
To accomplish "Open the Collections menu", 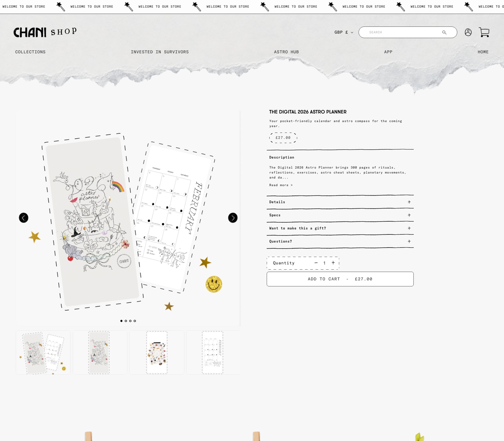I will tap(30, 52).
